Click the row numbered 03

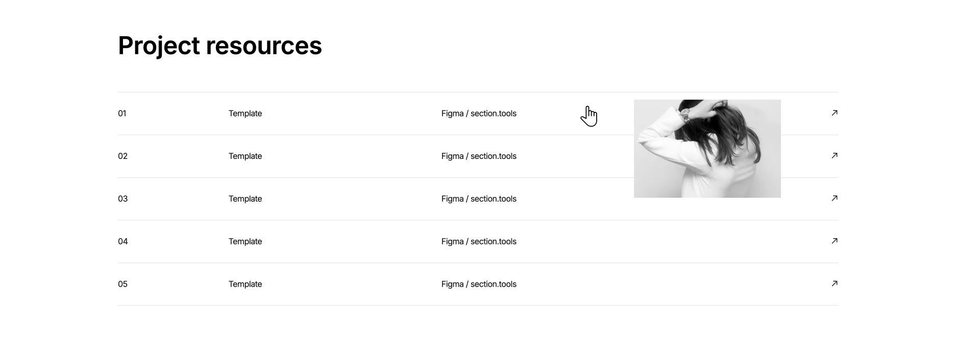122,198
